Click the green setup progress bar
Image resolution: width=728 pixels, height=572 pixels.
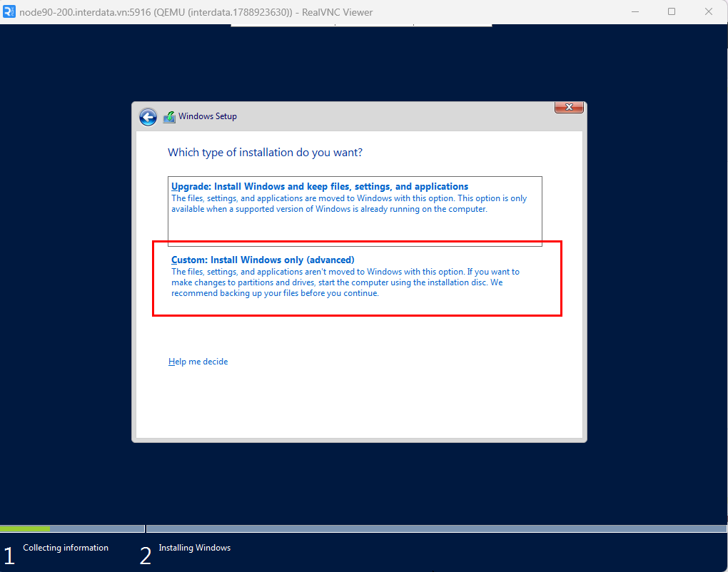[x=25, y=529]
